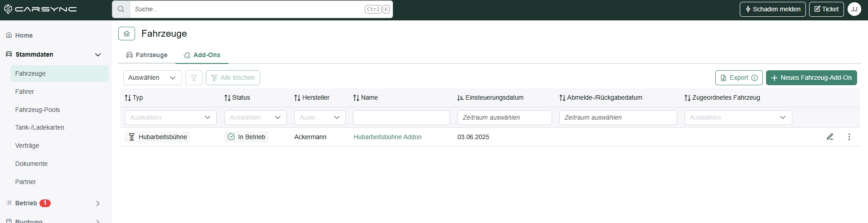Sort by Einsteuerungsdatum column icon

(x=461, y=98)
